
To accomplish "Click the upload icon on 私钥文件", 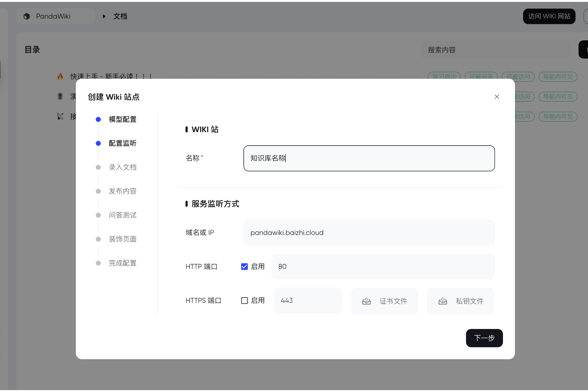I will 442,301.
